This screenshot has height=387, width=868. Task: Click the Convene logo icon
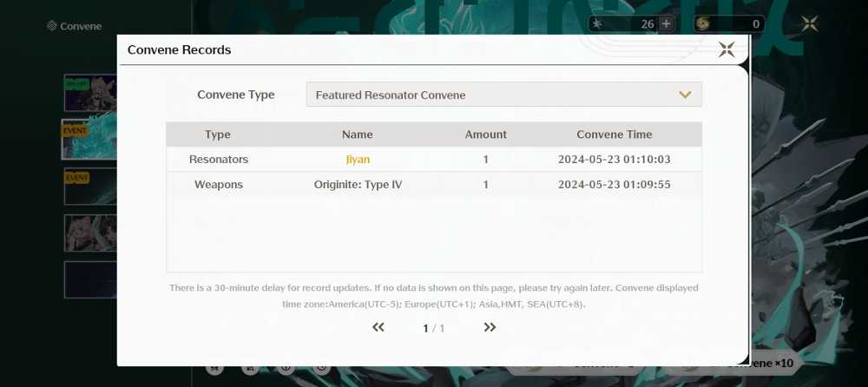(x=51, y=25)
